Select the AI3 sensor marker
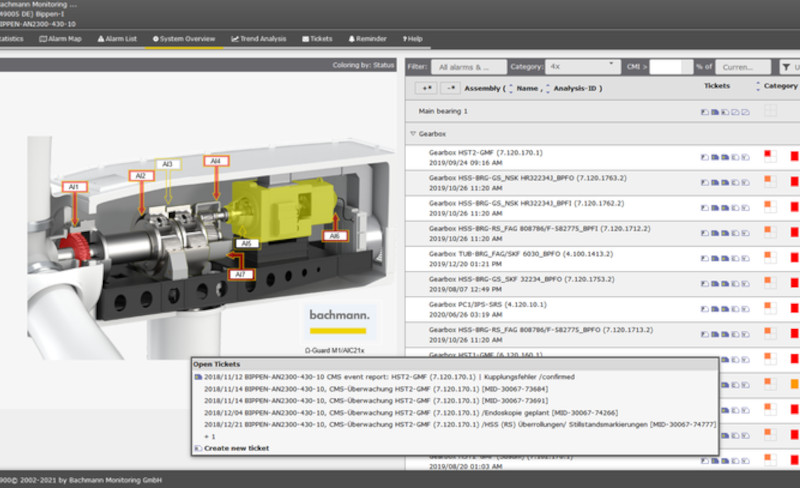This screenshot has height=488, width=800. [x=167, y=164]
